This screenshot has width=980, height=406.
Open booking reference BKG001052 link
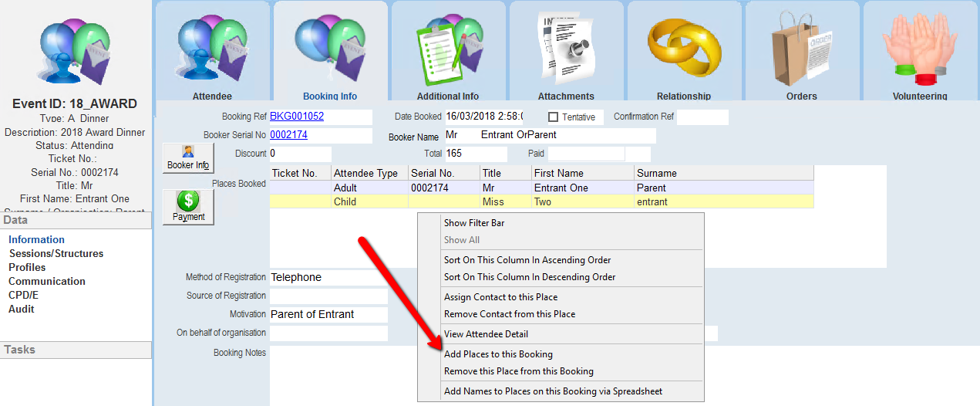(x=297, y=117)
